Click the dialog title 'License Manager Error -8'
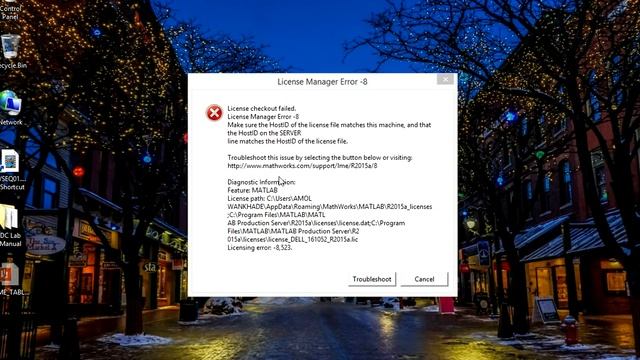This screenshot has height=360, width=640. click(322, 82)
